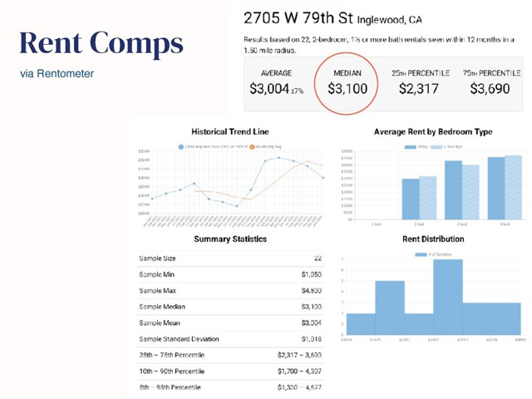Click the tallest bar in Rent Distribution histogram

[446, 298]
